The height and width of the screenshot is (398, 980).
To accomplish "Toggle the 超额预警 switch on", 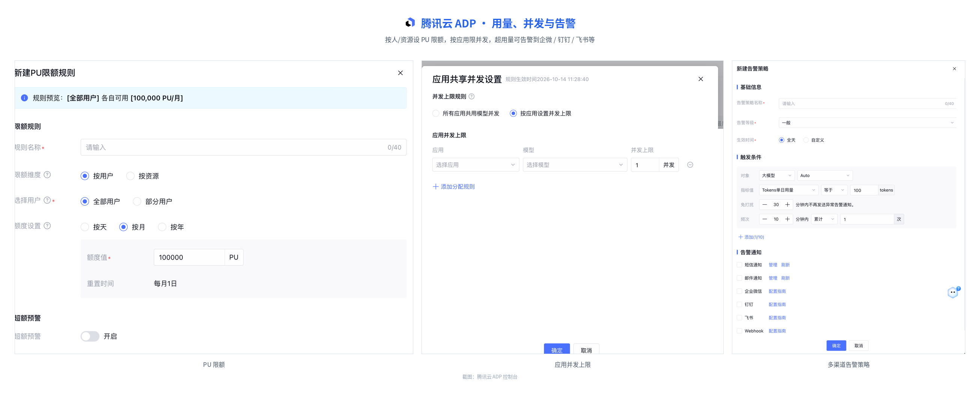I will [x=90, y=336].
